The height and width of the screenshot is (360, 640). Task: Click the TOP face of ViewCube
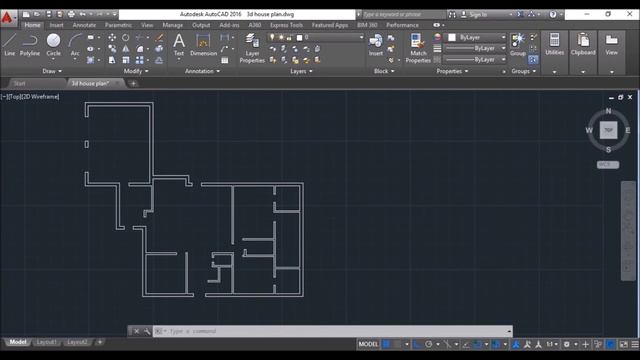[608, 130]
